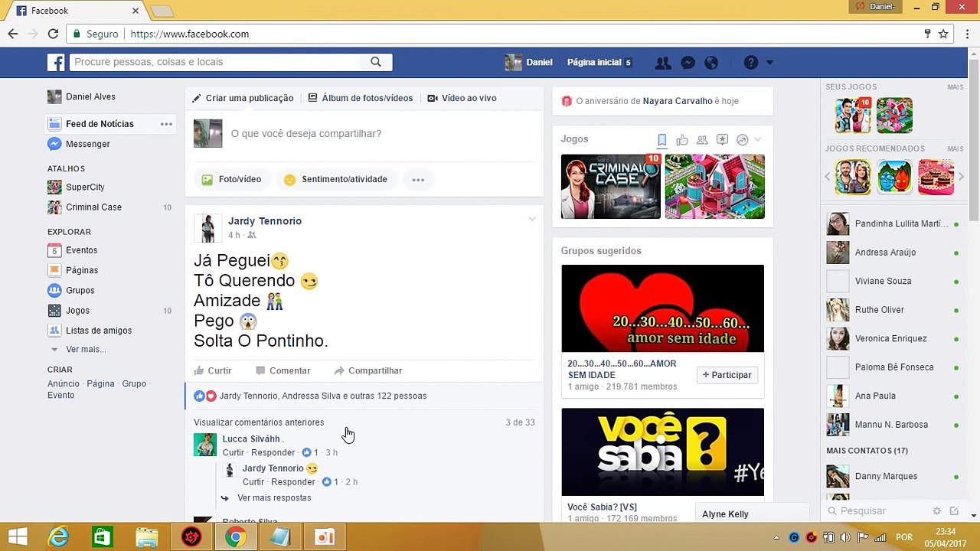The height and width of the screenshot is (551, 980).
Task: Select the friends icon in the Jogos panel
Action: tap(702, 139)
